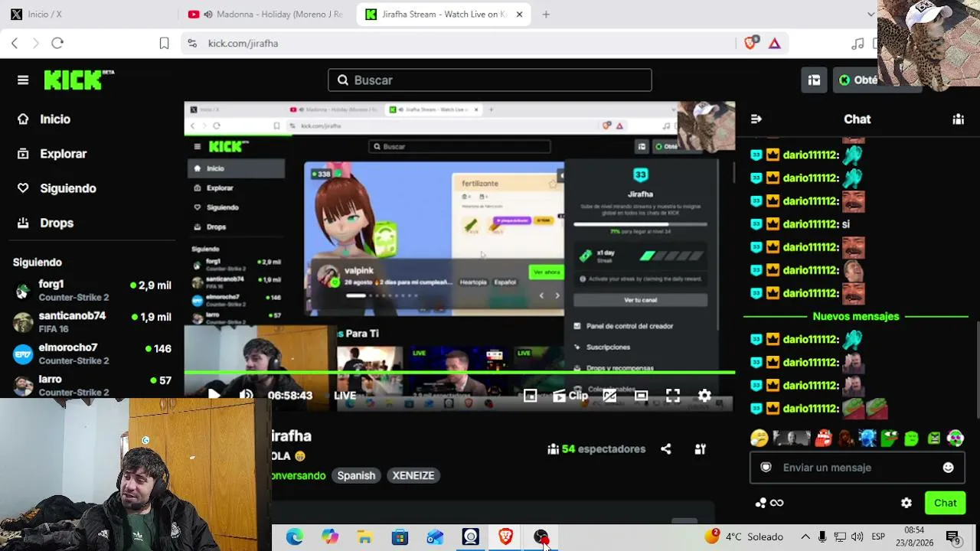This screenshot has width=980, height=551.
Task: Click the ESP keyboard language indicator
Action: [878, 536]
